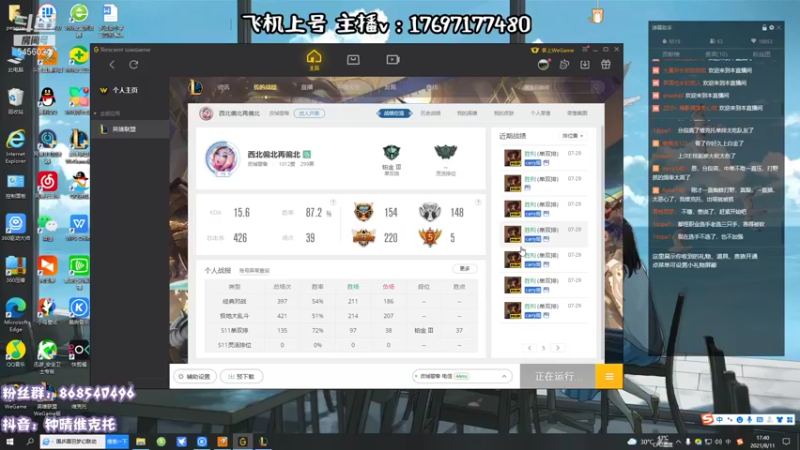Click the search field in LoL banner
This screenshot has height=450, width=800.
556,87
